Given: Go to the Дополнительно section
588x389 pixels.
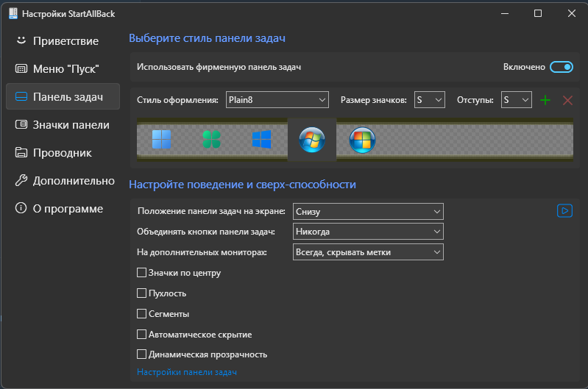Looking at the screenshot, I should [63, 181].
